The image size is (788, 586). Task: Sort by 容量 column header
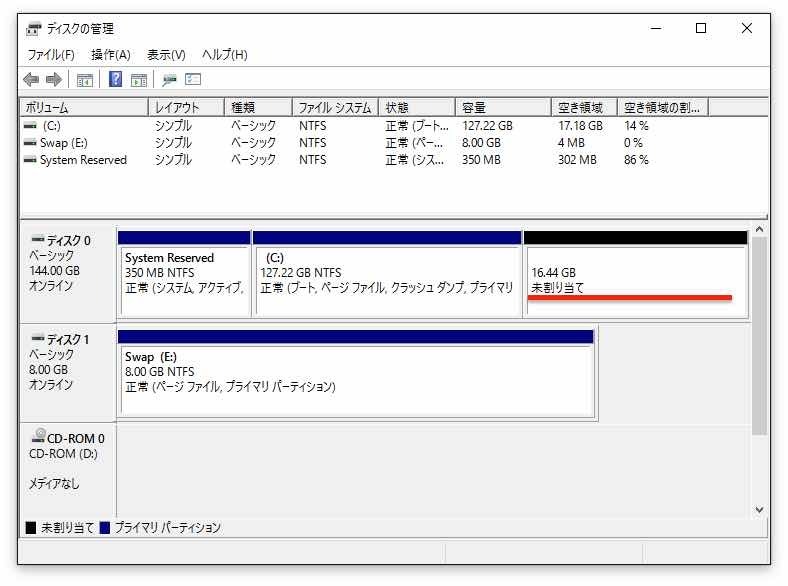pos(504,108)
